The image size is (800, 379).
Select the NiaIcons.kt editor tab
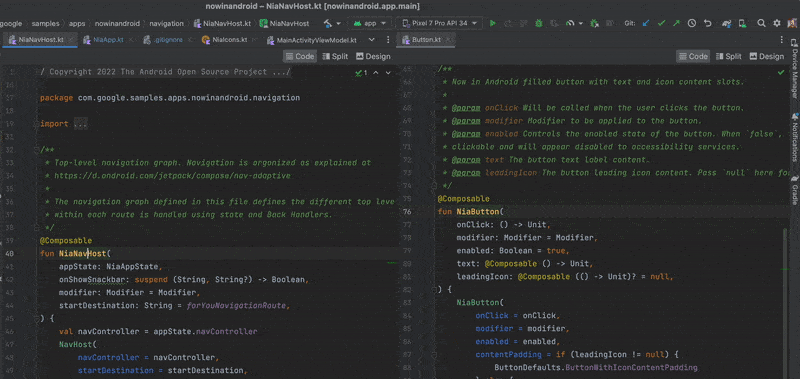229,40
